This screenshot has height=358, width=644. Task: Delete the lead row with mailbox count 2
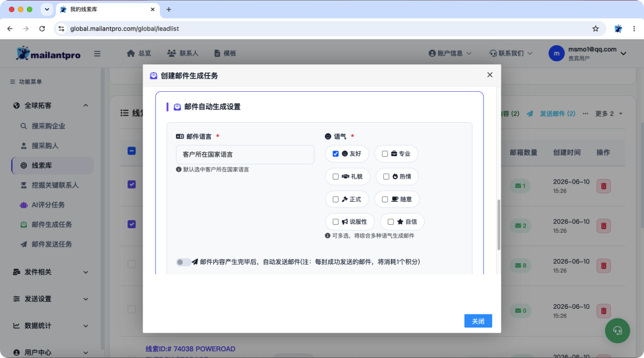click(x=603, y=226)
